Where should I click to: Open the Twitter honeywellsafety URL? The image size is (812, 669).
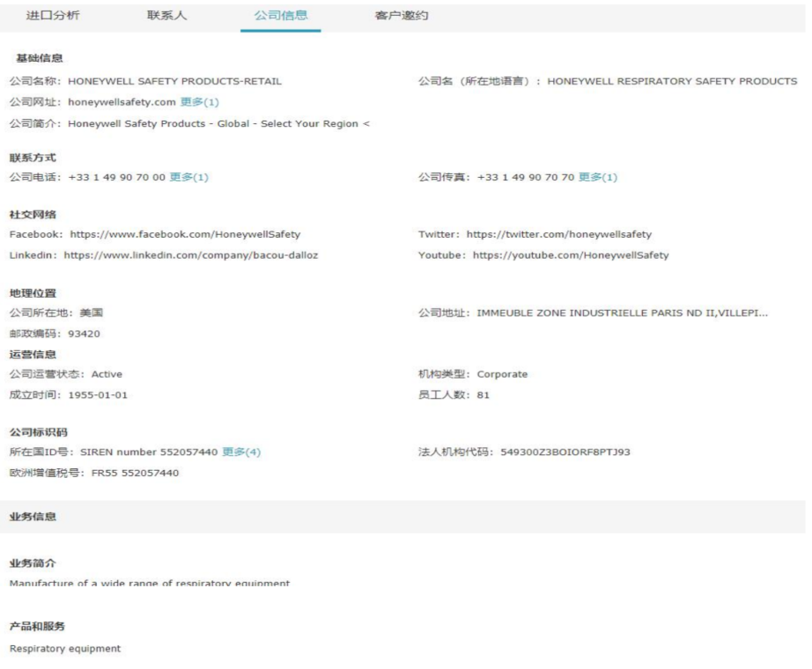coord(558,234)
